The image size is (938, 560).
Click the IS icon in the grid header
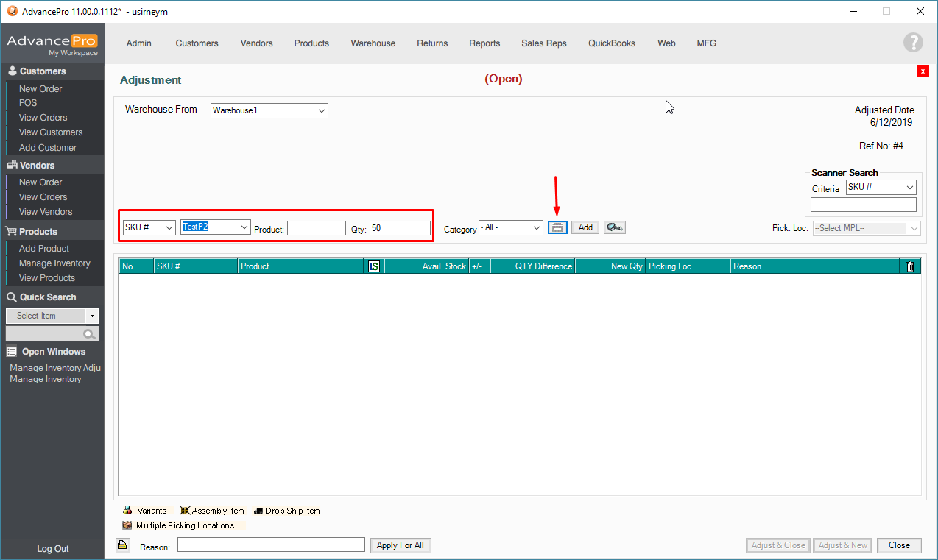373,266
